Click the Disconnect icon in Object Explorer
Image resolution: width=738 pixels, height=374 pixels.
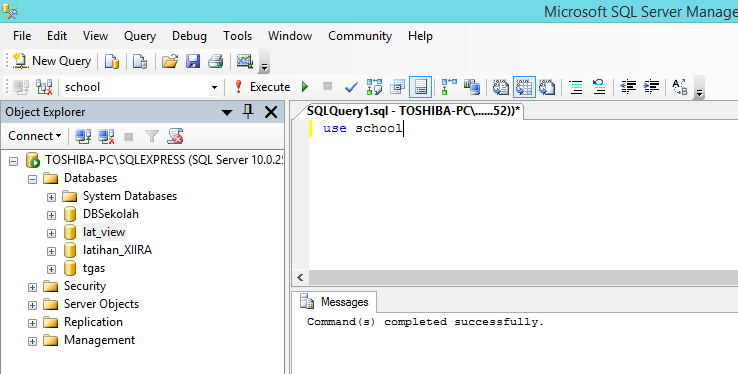point(106,136)
